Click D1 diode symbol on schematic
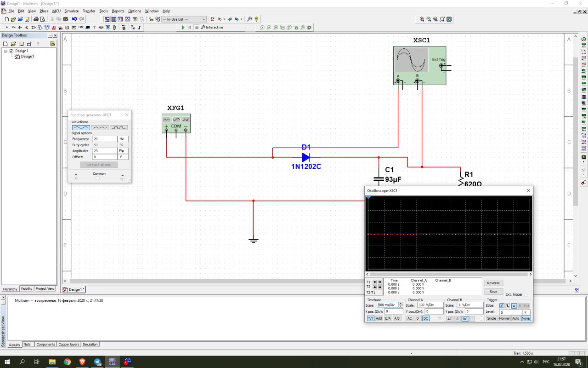 pos(306,157)
